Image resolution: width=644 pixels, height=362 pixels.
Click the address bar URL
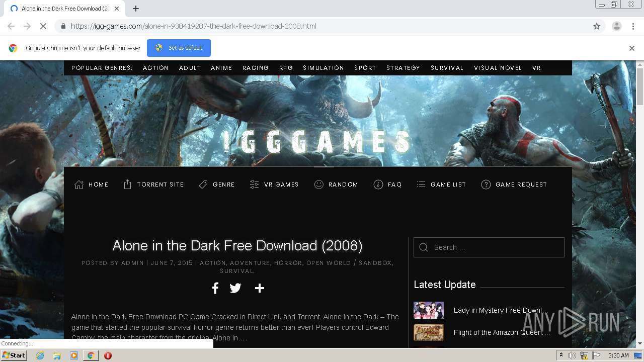[x=193, y=26]
